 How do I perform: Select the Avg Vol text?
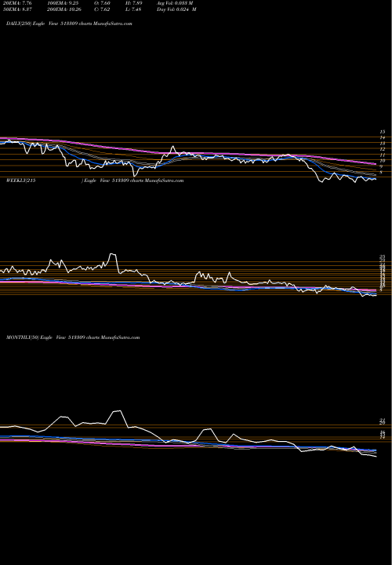point(176,3)
